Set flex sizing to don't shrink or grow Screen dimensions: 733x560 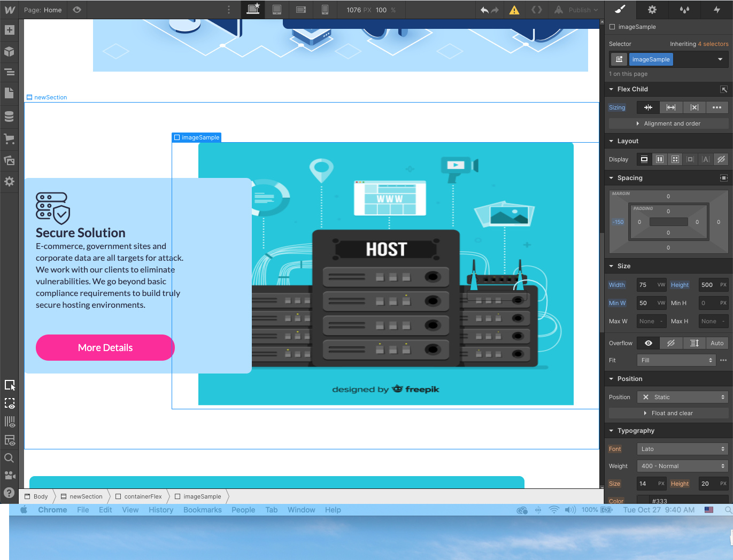point(694,107)
